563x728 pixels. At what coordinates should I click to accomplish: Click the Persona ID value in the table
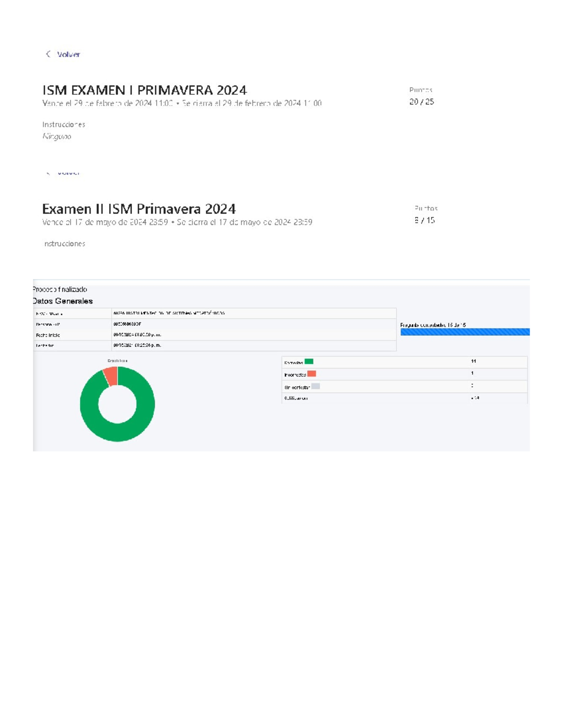pyautogui.click(x=127, y=324)
